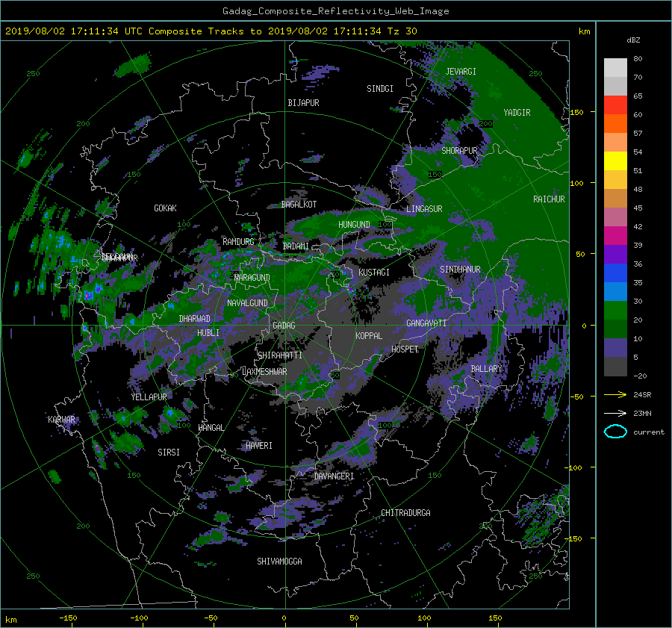Click the SINDGI city label

click(x=380, y=89)
